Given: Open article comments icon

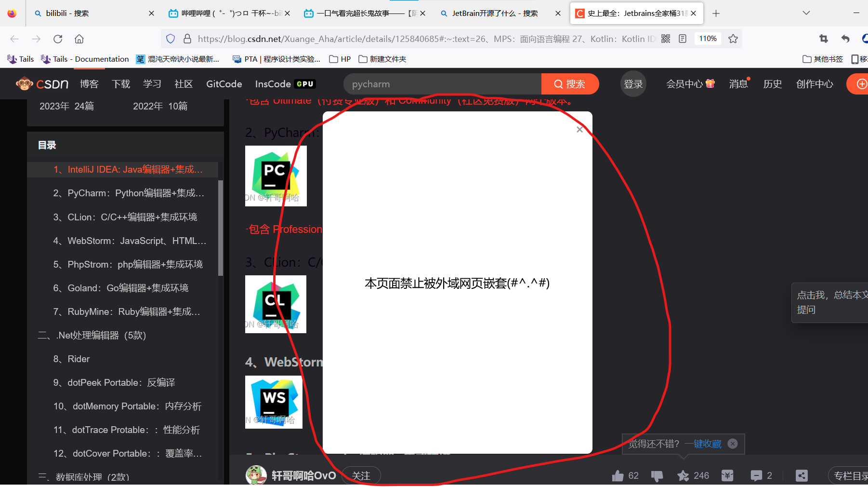Looking at the screenshot, I should (x=756, y=476).
